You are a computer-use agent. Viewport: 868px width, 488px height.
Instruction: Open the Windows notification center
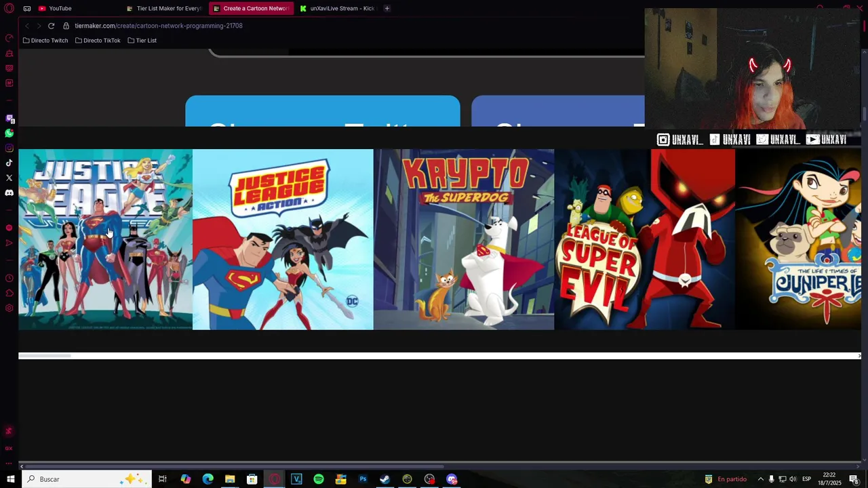854,479
